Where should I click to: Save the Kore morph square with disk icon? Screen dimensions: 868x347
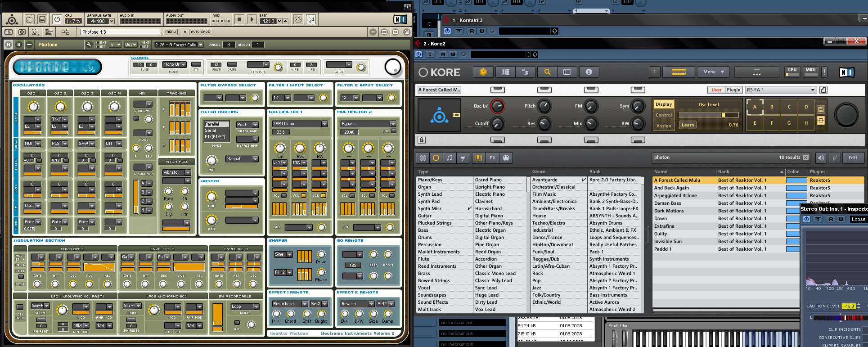(x=821, y=109)
